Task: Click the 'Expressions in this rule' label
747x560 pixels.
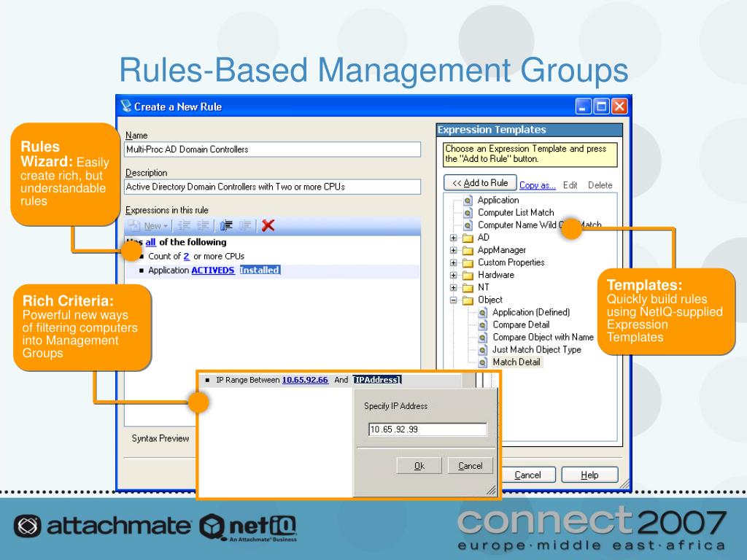Action: click(167, 210)
